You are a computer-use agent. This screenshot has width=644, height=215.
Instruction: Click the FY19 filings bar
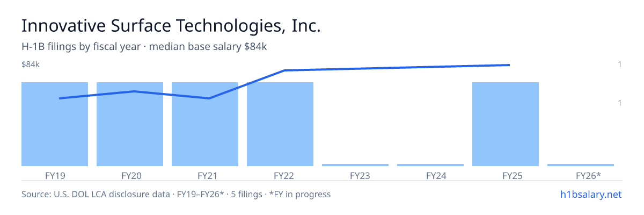tap(55, 124)
